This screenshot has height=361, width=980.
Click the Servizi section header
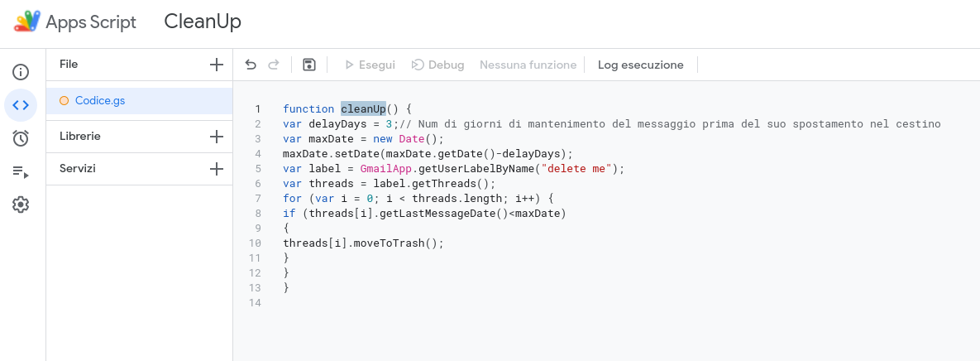point(78,169)
